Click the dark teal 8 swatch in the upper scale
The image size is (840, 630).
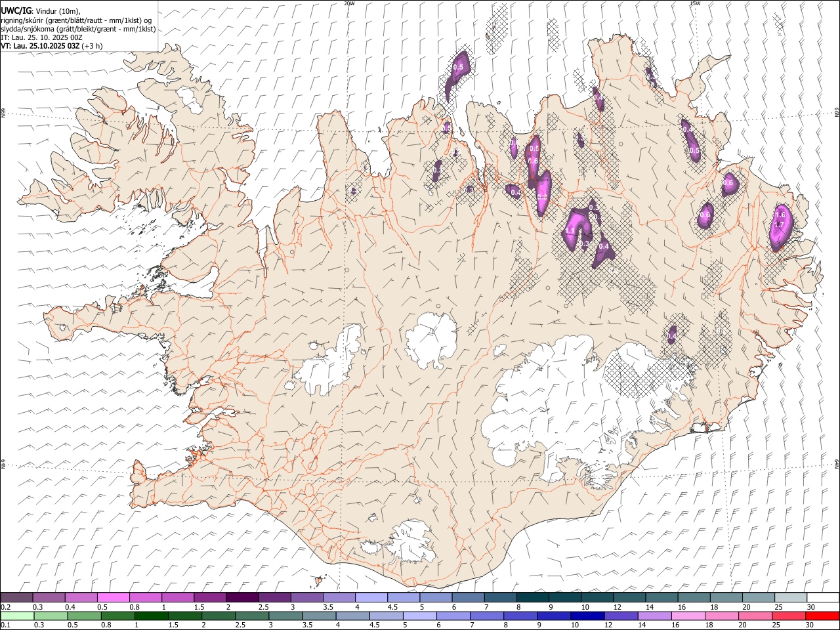coord(533,598)
